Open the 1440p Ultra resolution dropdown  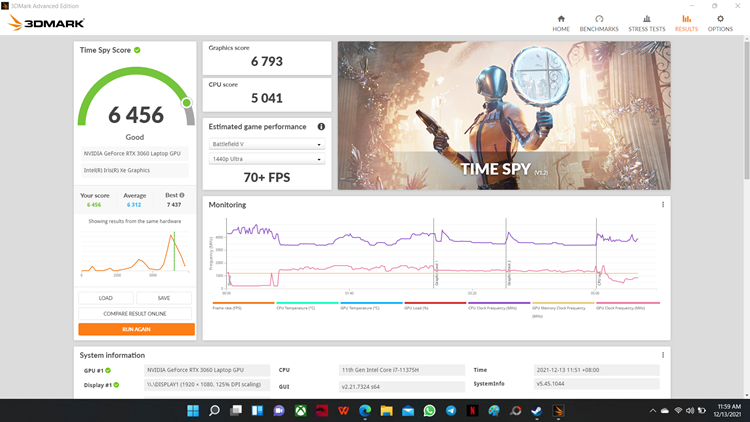267,159
